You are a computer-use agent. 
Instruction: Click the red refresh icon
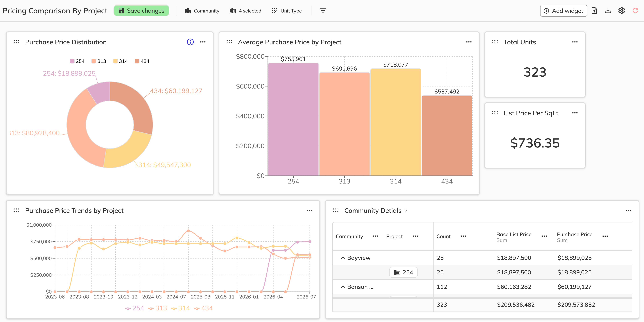(x=635, y=11)
